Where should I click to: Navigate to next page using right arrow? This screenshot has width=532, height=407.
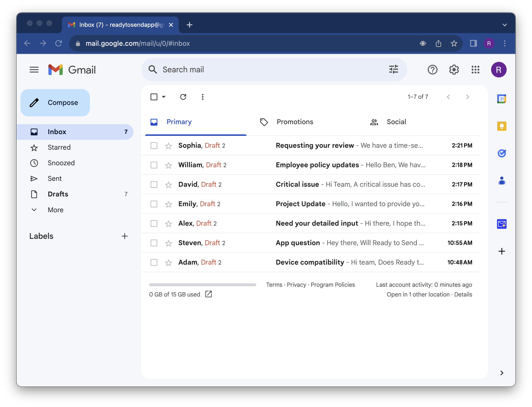[468, 97]
